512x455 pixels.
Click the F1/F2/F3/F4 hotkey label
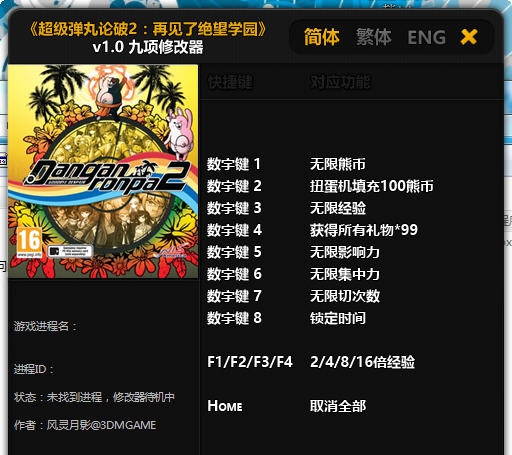tap(250, 362)
